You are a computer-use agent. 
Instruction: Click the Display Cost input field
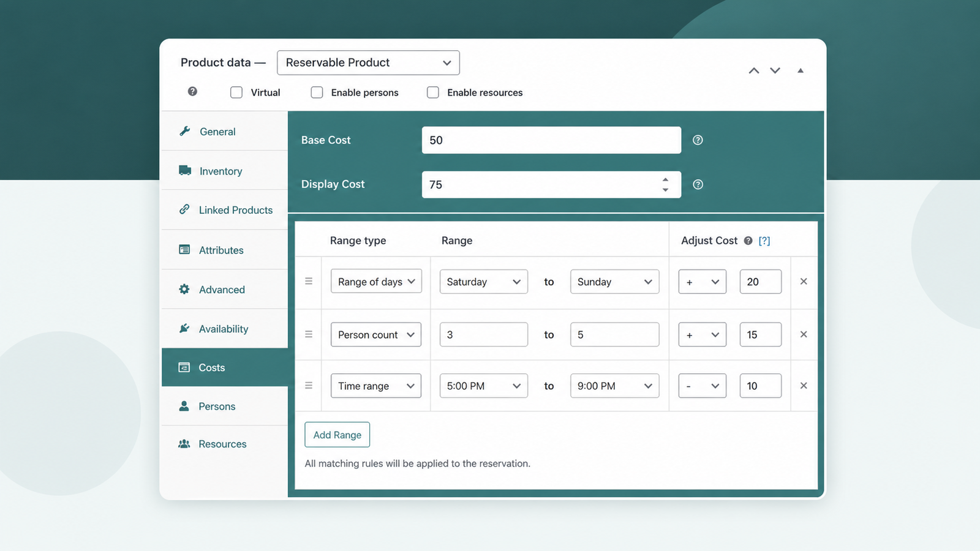551,184
